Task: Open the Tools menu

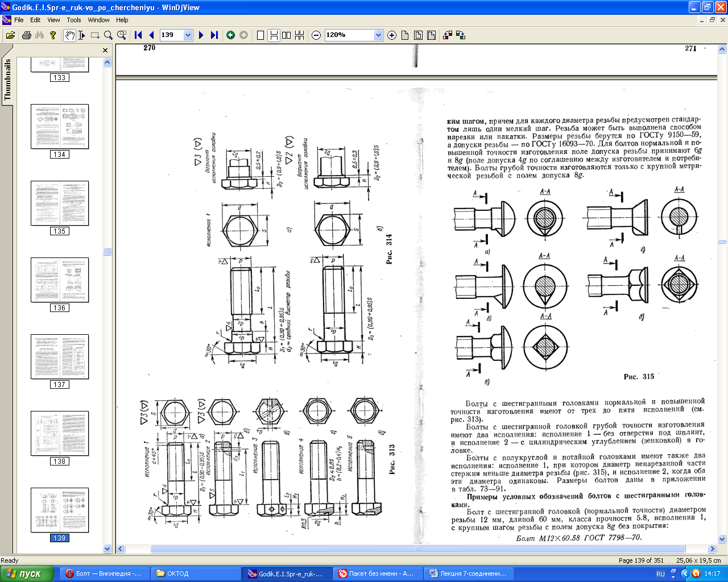Action: click(74, 20)
